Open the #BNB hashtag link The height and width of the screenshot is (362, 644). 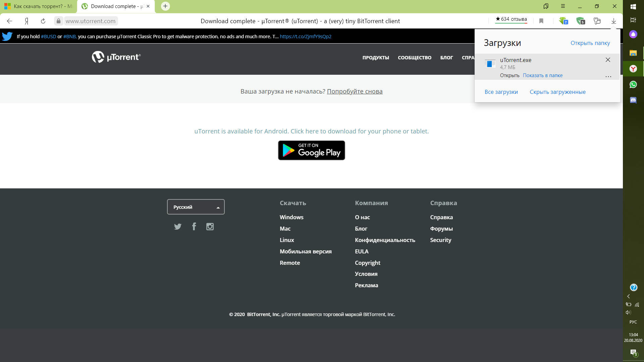(70, 37)
